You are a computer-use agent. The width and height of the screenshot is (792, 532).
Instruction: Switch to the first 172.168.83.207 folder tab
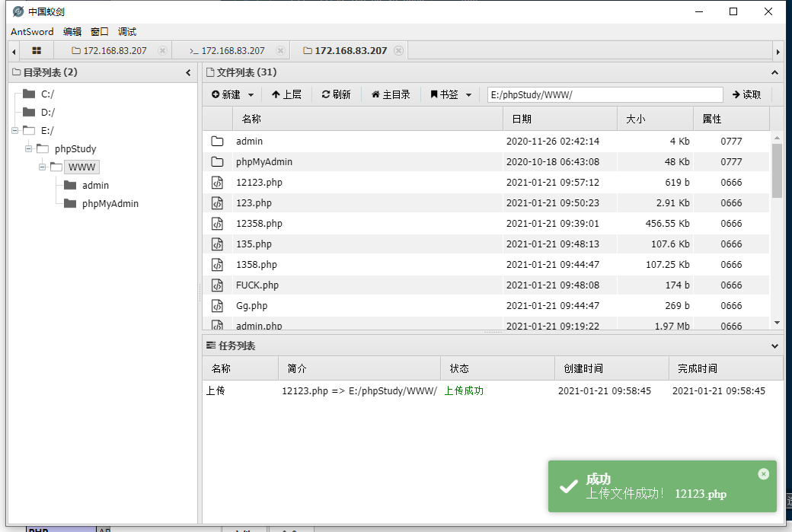point(109,50)
